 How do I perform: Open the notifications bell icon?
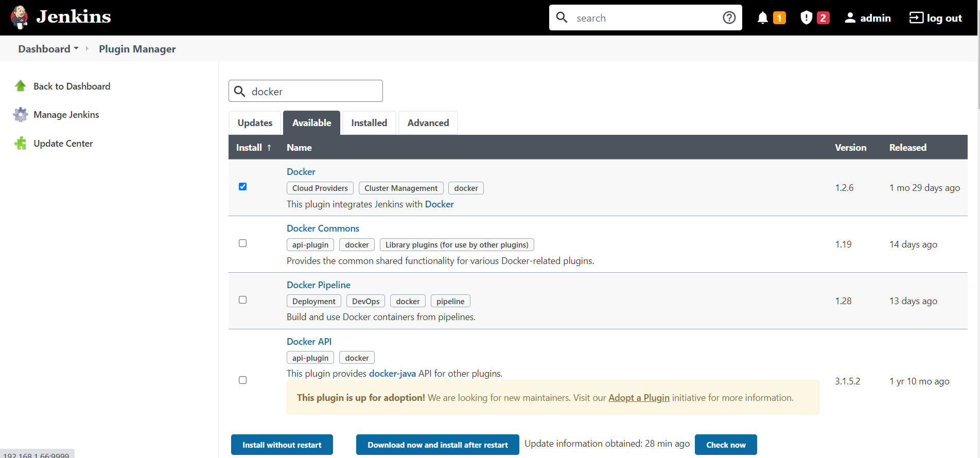[763, 18]
